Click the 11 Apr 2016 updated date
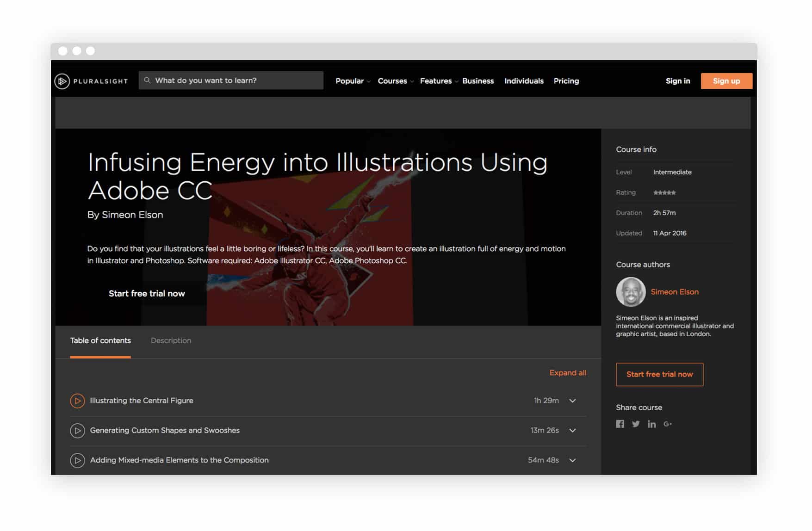The width and height of the screenshot is (812, 531). (x=669, y=233)
